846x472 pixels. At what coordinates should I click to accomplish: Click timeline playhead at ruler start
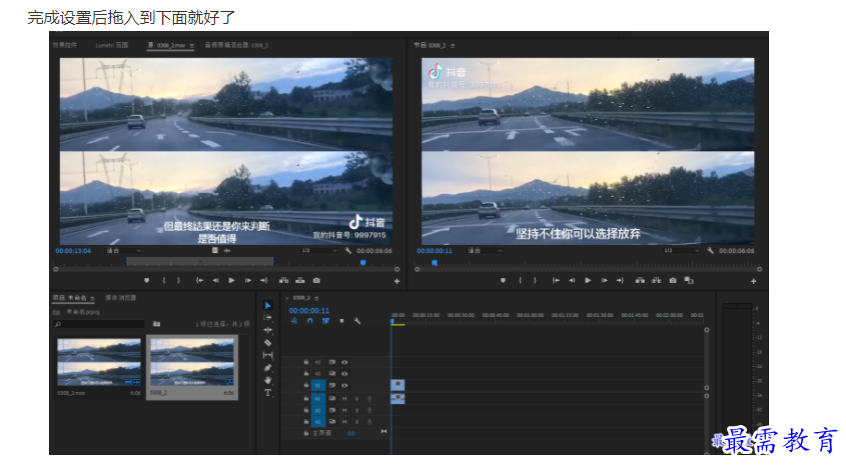pyautogui.click(x=392, y=321)
